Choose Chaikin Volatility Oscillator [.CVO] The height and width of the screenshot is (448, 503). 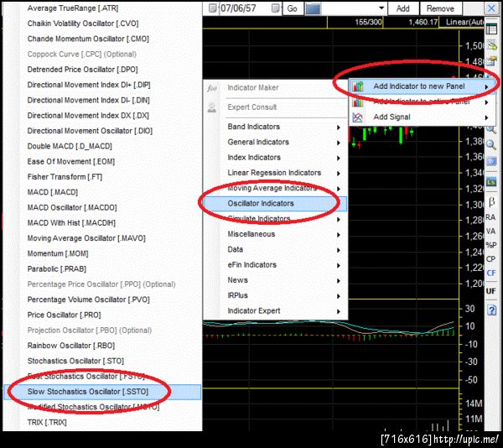tap(83, 23)
